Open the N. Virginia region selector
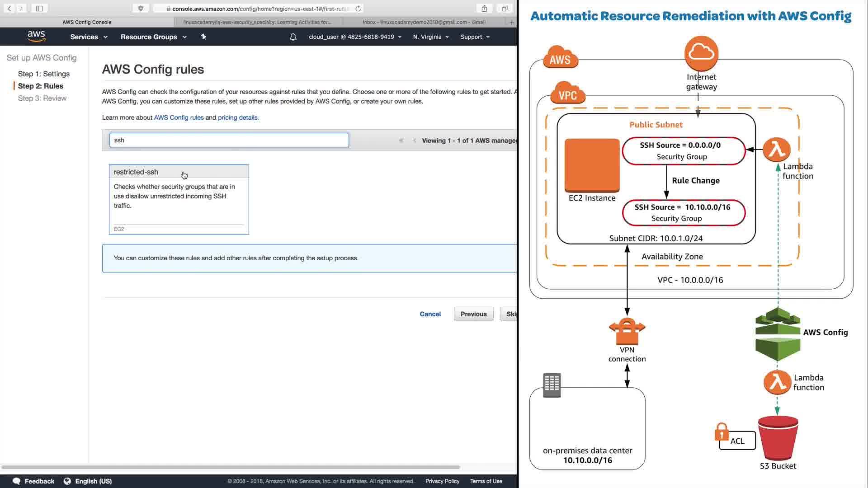This screenshot has width=868, height=488. (430, 37)
